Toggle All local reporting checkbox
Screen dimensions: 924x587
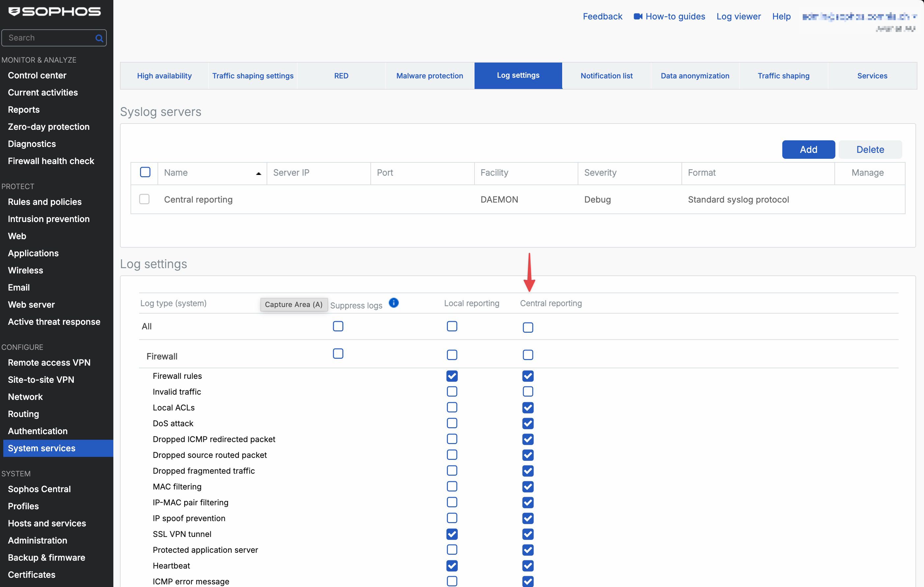coord(452,326)
